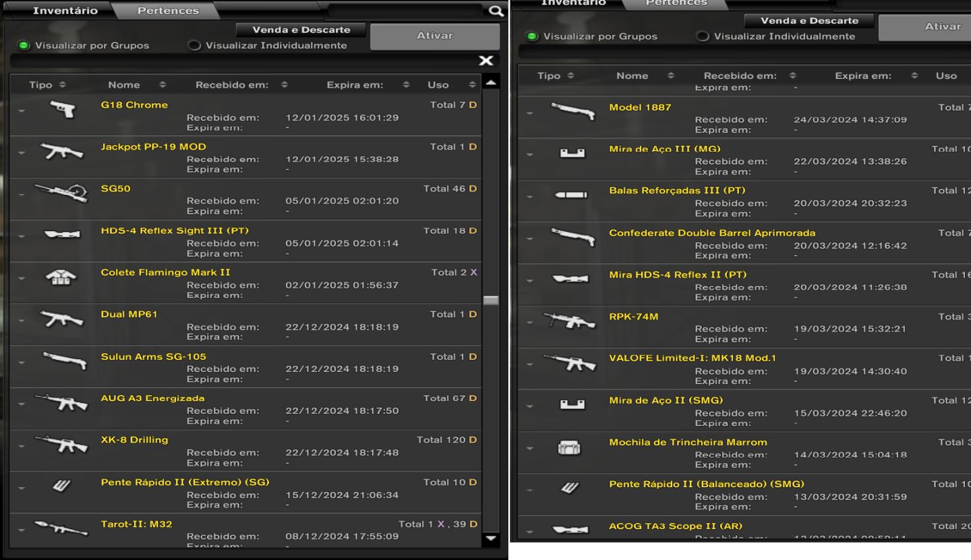Select the Jackpot PP-19 MOD weapon icon

tap(61, 152)
